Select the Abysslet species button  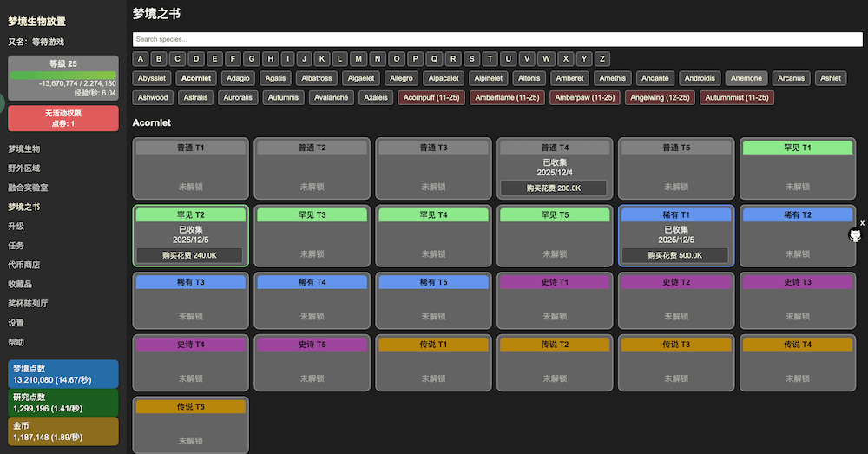tap(153, 78)
